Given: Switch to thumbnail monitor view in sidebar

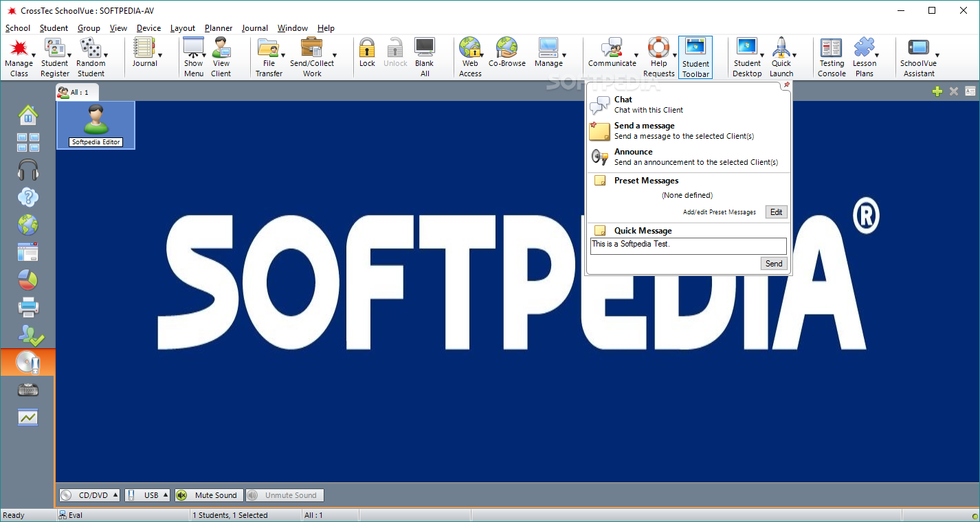Looking at the screenshot, I should tap(28, 142).
